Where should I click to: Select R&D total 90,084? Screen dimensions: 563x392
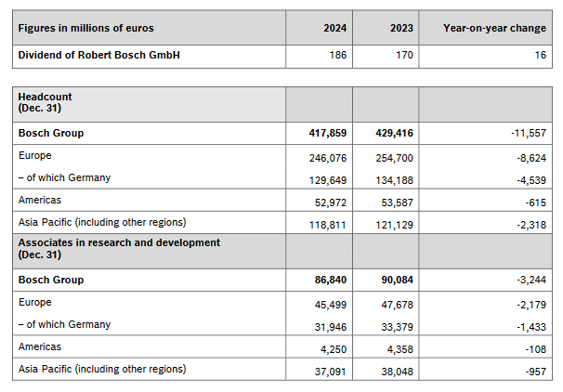click(x=398, y=280)
